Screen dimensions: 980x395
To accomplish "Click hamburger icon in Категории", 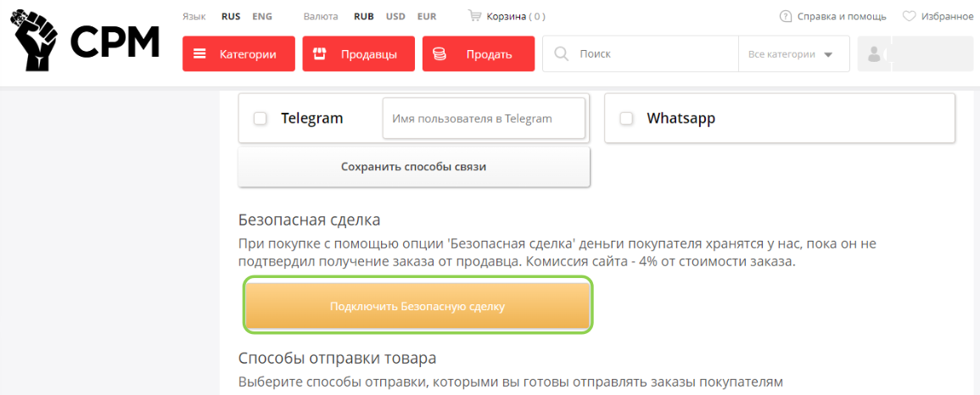I will click(200, 53).
